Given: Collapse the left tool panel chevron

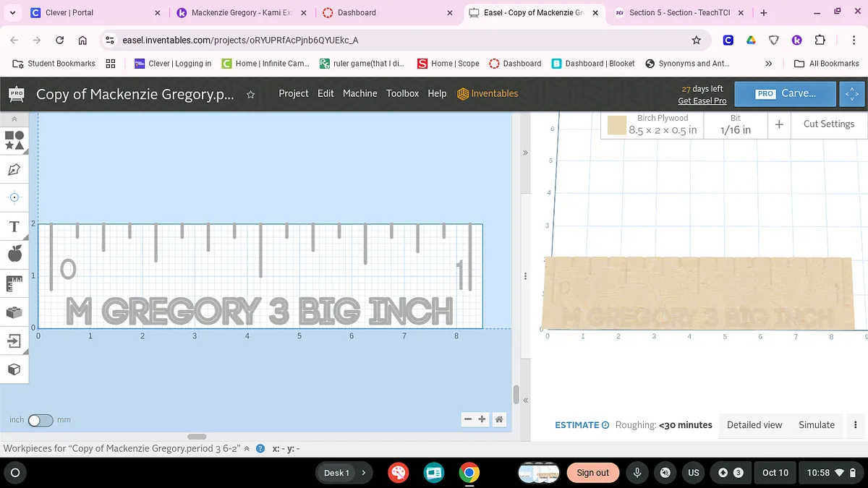Looking at the screenshot, I should tap(14, 119).
